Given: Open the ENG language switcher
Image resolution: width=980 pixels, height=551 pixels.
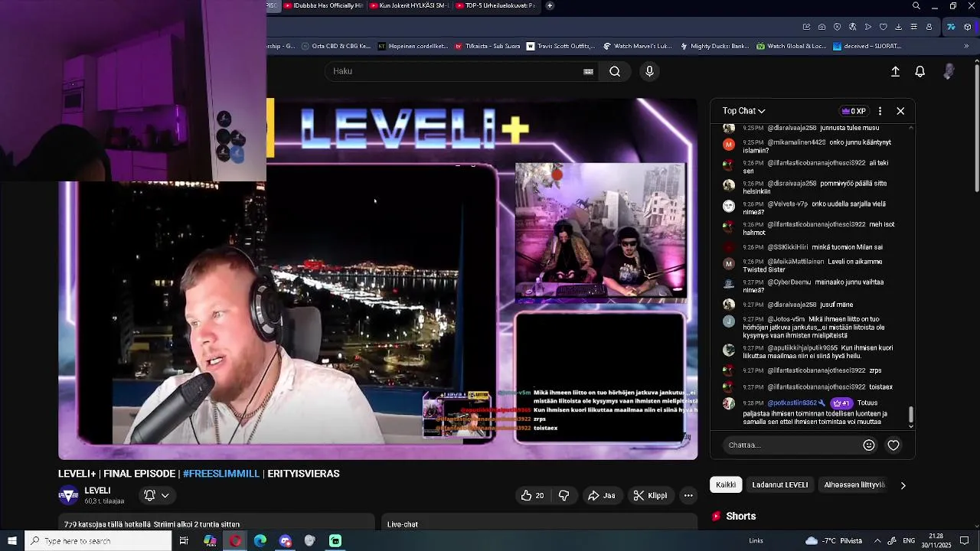Looking at the screenshot, I should pos(909,541).
